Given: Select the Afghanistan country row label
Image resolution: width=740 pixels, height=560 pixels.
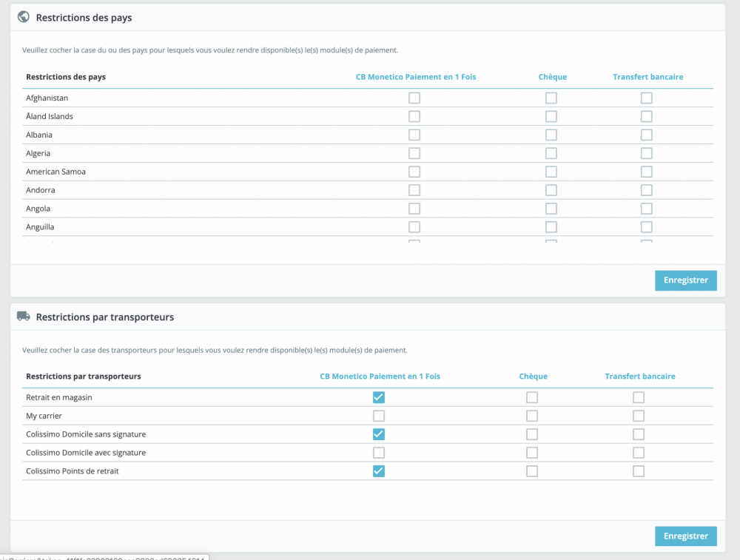Looking at the screenshot, I should [47, 98].
